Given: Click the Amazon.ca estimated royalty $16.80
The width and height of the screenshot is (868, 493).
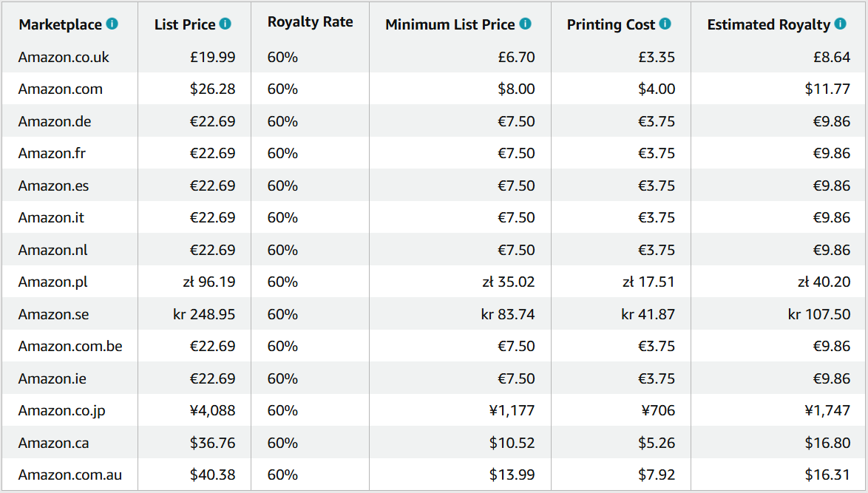Looking at the screenshot, I should coord(827,443).
